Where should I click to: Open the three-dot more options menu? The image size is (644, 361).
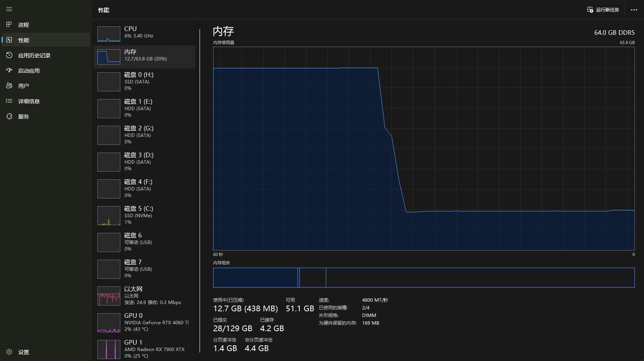tap(634, 10)
